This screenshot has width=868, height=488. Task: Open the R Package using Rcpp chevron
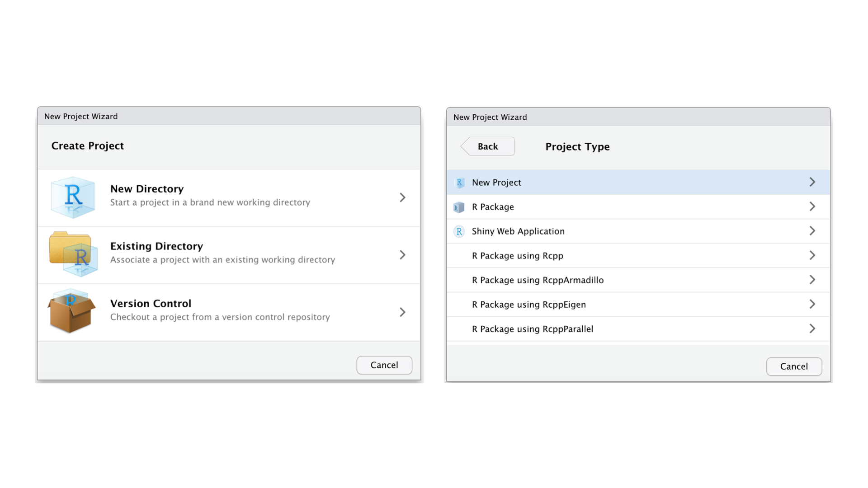[812, 255]
